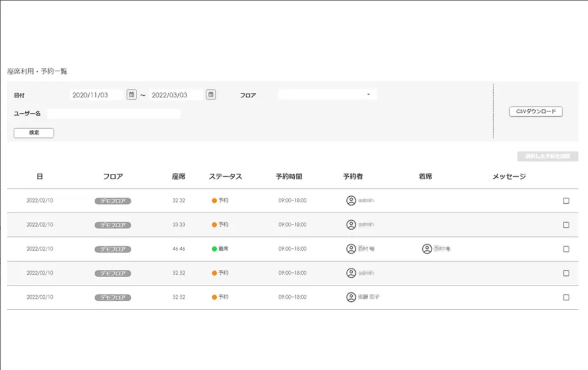This screenshot has width=588, height=370.
Task: Click reserver avatar icon in seat 46 row
Action: coord(351,249)
